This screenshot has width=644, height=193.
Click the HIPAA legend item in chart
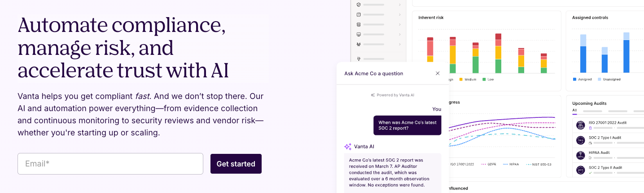point(511,164)
